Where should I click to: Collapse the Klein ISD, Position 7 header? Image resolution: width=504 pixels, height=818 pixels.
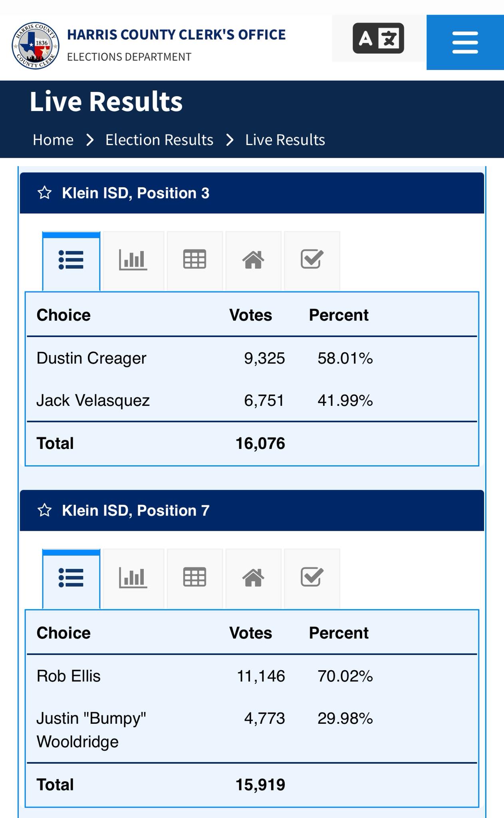[x=252, y=510]
